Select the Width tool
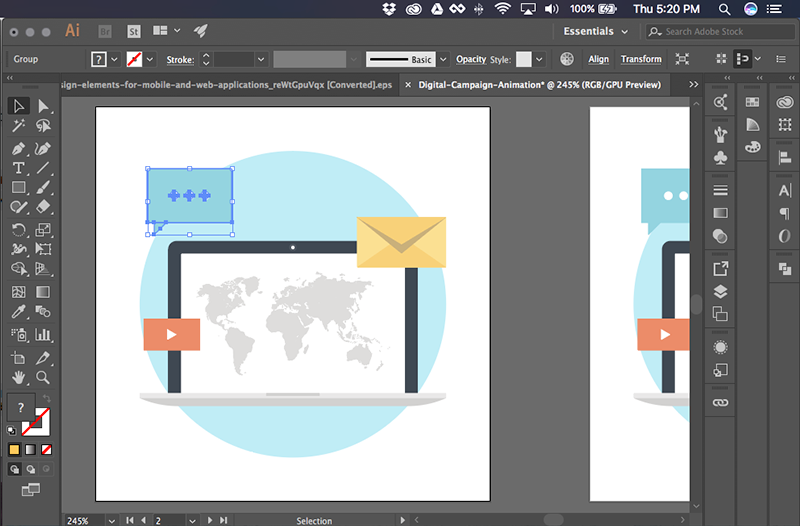 (x=18, y=249)
